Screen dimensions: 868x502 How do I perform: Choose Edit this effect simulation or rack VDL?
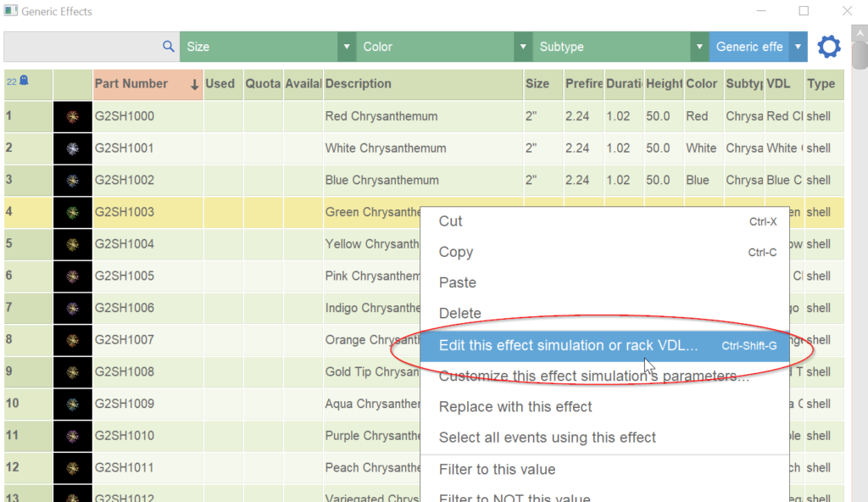[568, 345]
